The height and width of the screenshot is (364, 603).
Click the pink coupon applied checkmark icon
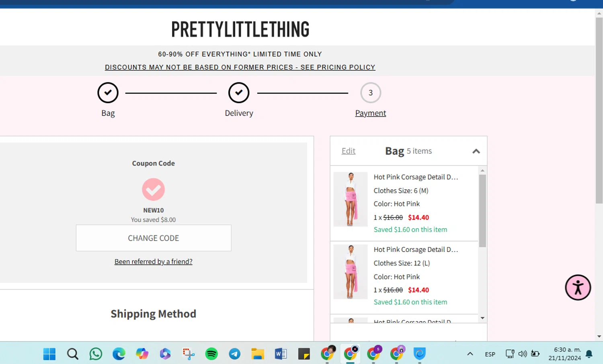153,189
